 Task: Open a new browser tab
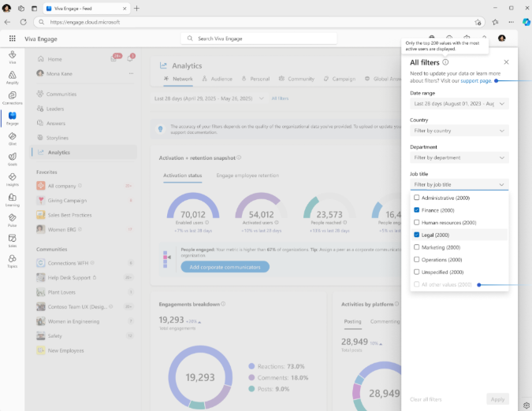coord(136,9)
